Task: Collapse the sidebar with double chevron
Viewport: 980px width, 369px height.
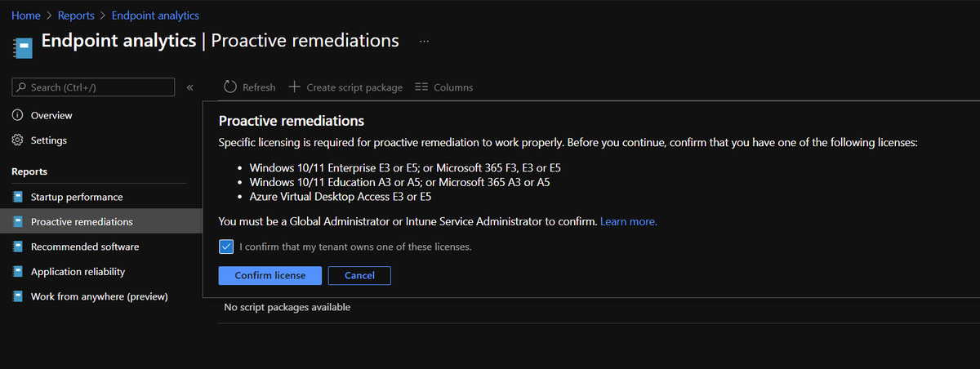Action: pyautogui.click(x=189, y=87)
